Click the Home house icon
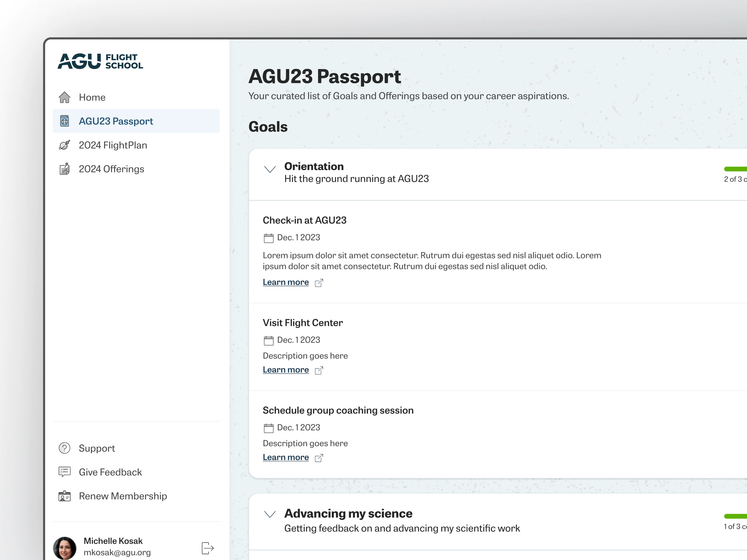 pyautogui.click(x=65, y=97)
